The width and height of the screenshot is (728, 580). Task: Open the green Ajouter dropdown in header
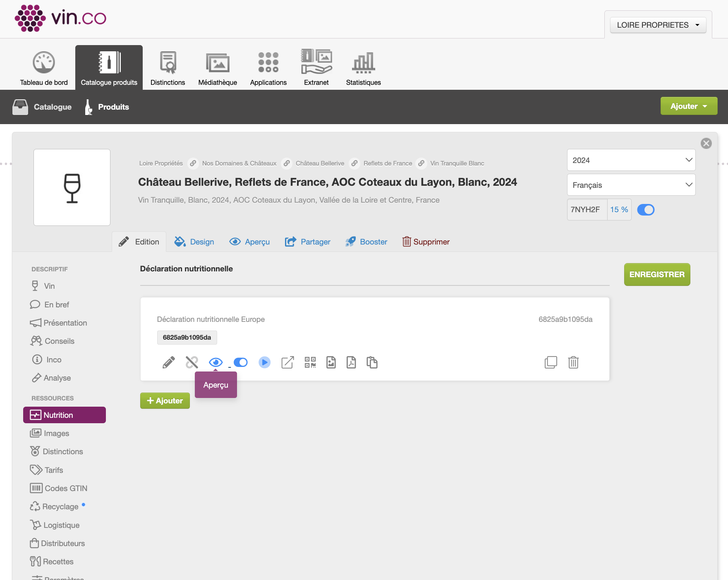click(x=689, y=106)
